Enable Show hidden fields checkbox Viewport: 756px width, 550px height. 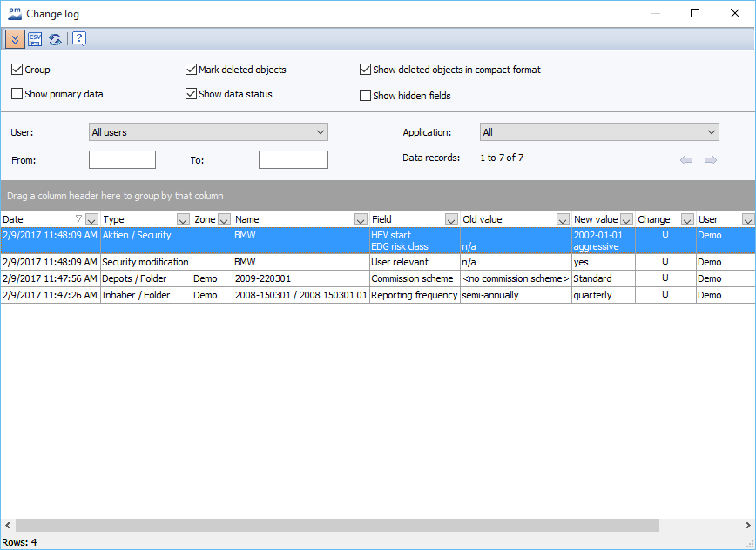[x=366, y=96]
